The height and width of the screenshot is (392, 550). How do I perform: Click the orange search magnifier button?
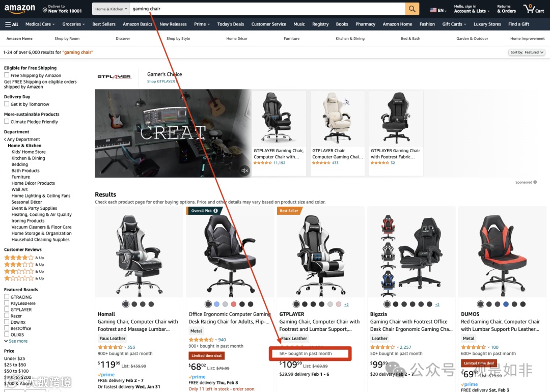pyautogui.click(x=412, y=9)
